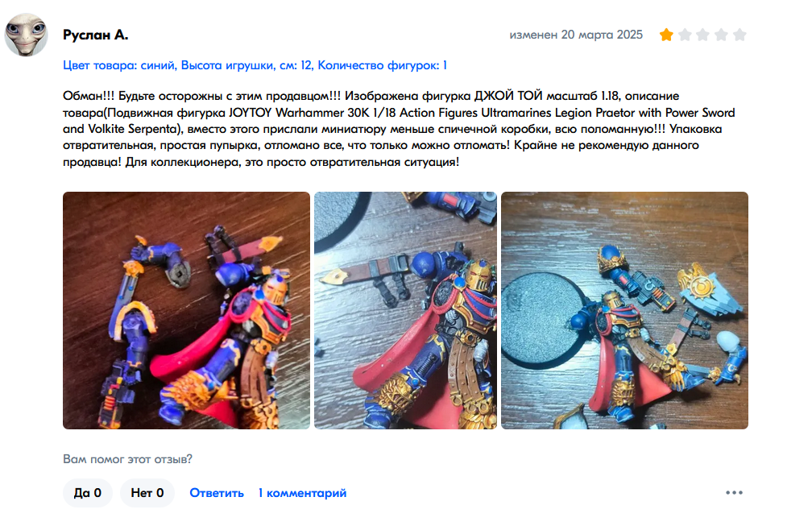
Task: Vote Да 0 as helpful
Action: click(x=88, y=493)
